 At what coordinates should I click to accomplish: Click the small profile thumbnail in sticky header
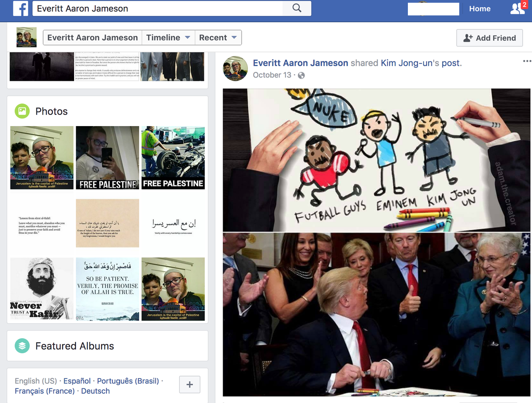[27, 37]
